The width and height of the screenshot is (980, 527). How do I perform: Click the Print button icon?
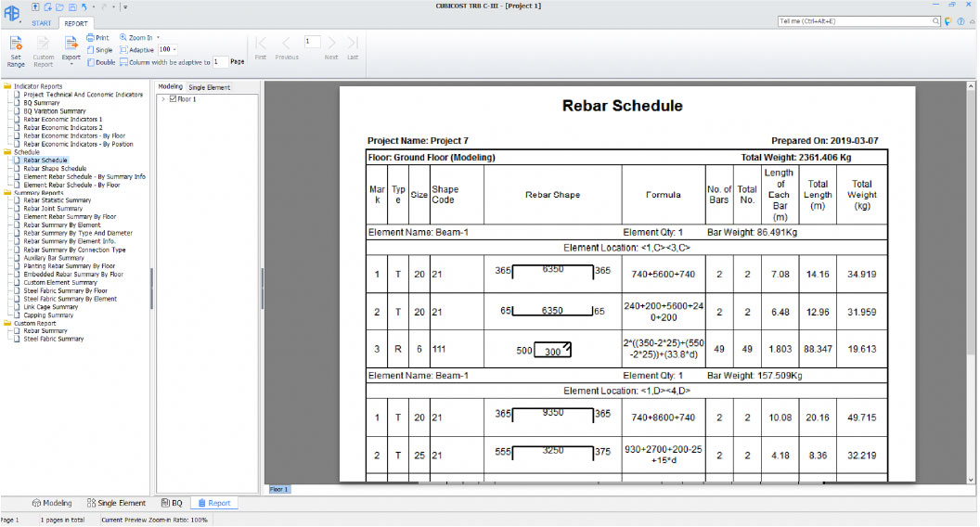92,38
